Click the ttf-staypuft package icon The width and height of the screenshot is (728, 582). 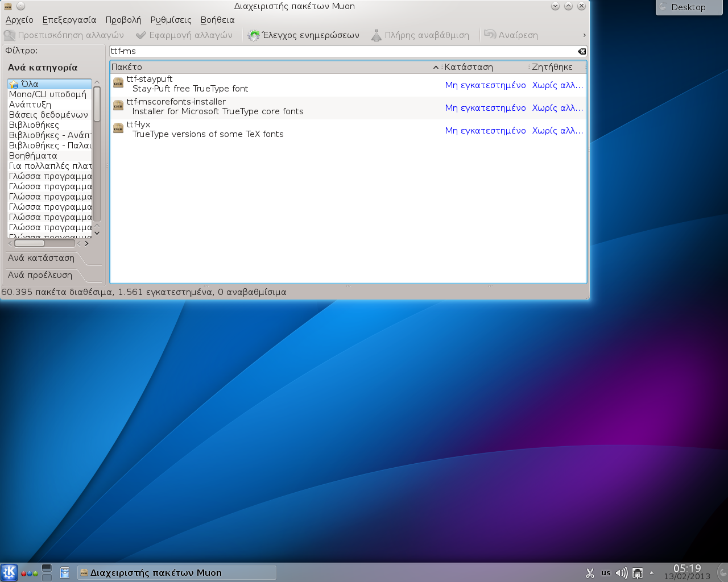coord(118,84)
